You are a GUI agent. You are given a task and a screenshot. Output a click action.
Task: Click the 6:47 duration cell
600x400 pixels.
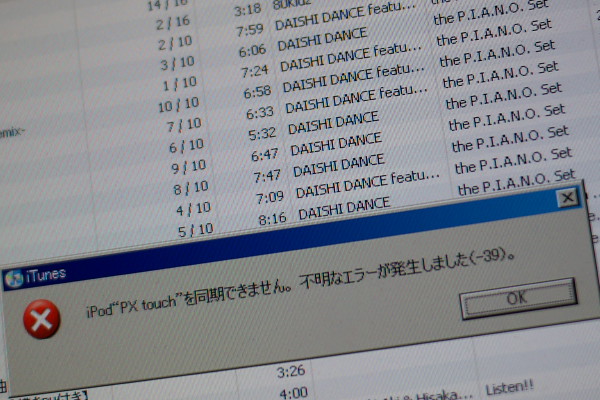click(265, 155)
